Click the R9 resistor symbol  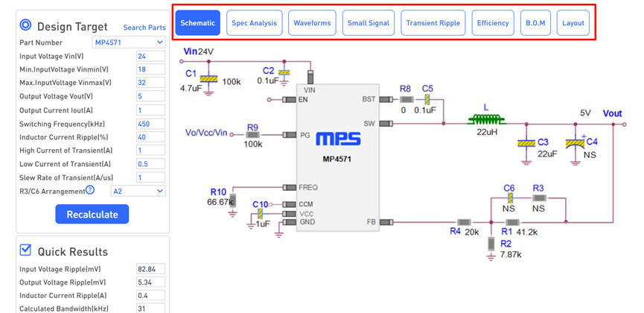tap(252, 135)
